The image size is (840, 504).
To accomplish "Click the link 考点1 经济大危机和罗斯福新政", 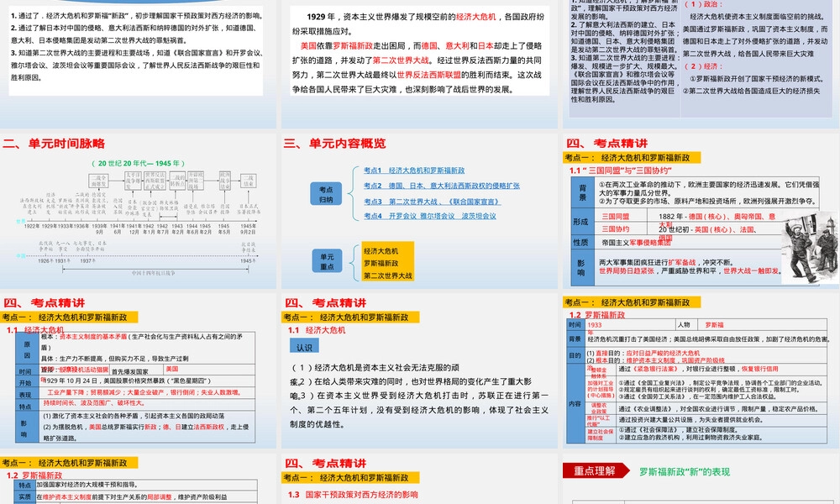I will pyautogui.click(x=414, y=171).
